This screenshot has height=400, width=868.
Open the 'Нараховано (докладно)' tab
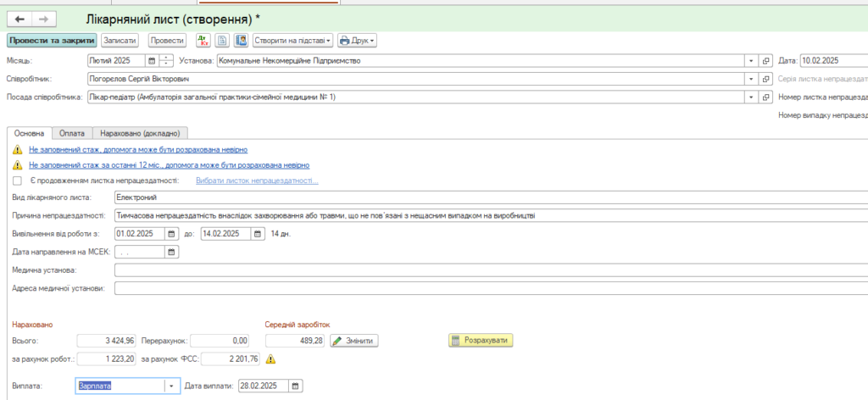coord(140,133)
